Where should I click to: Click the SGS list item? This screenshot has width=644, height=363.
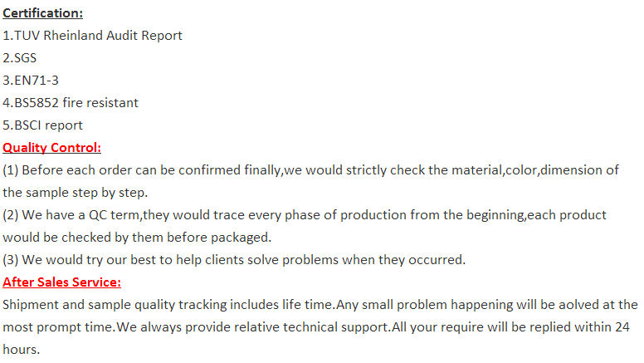tap(19, 58)
